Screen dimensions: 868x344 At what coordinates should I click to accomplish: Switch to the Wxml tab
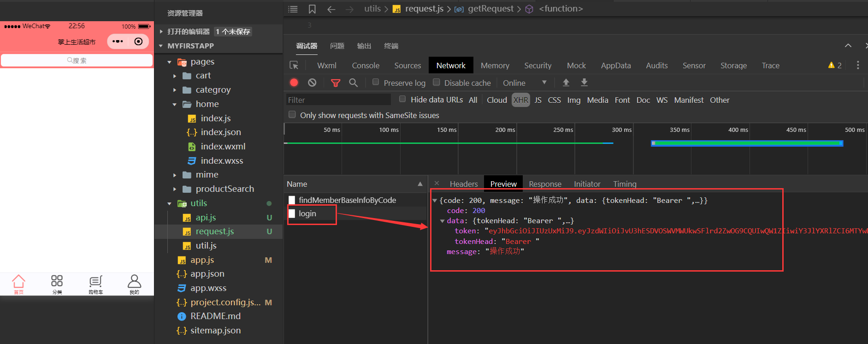(x=327, y=65)
